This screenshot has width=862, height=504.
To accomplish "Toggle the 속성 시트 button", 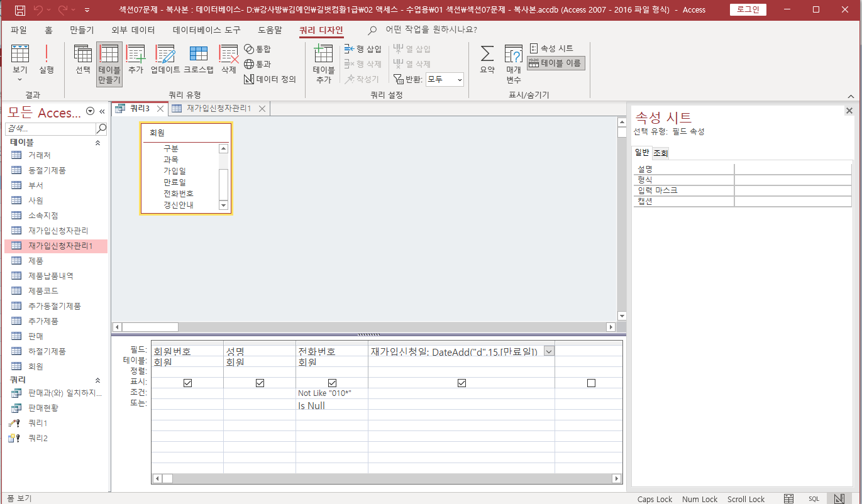I will point(551,48).
